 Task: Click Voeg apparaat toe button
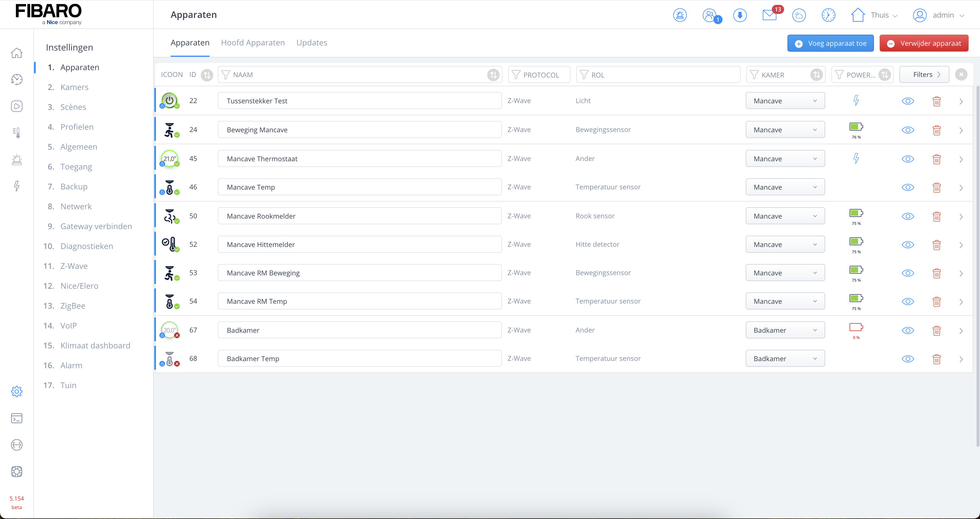click(830, 43)
